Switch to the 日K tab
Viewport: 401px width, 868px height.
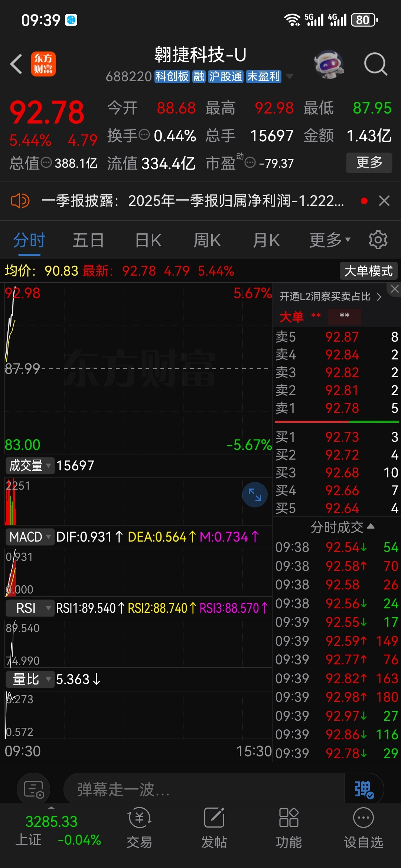coord(148,240)
